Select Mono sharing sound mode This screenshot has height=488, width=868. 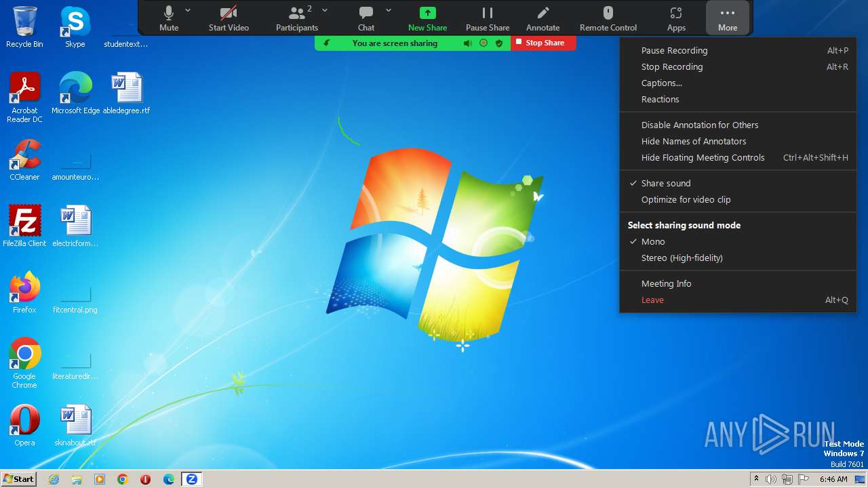pyautogui.click(x=738, y=241)
